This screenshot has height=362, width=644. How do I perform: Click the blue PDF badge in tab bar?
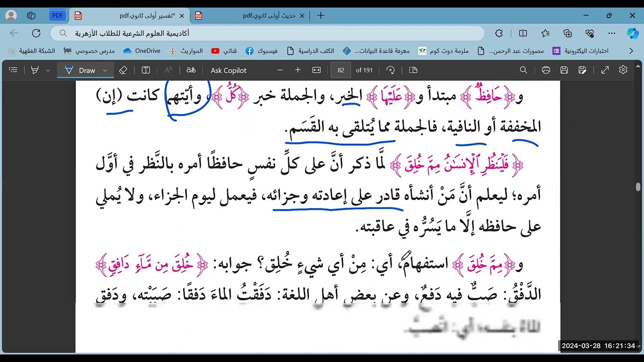(58, 16)
